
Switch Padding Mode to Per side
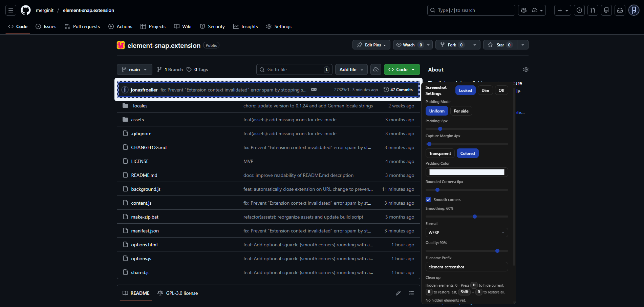(461, 111)
